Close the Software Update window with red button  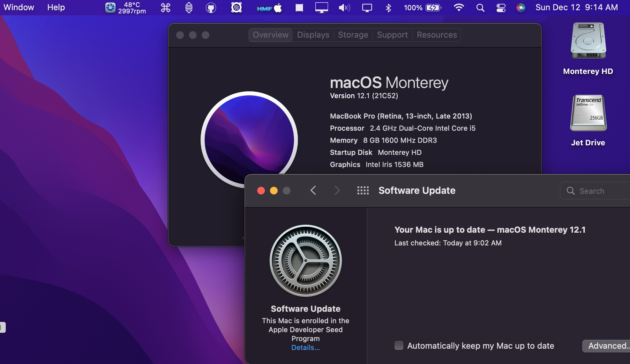pos(261,191)
